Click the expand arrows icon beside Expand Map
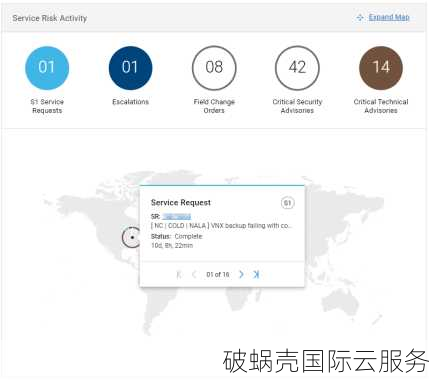 360,18
